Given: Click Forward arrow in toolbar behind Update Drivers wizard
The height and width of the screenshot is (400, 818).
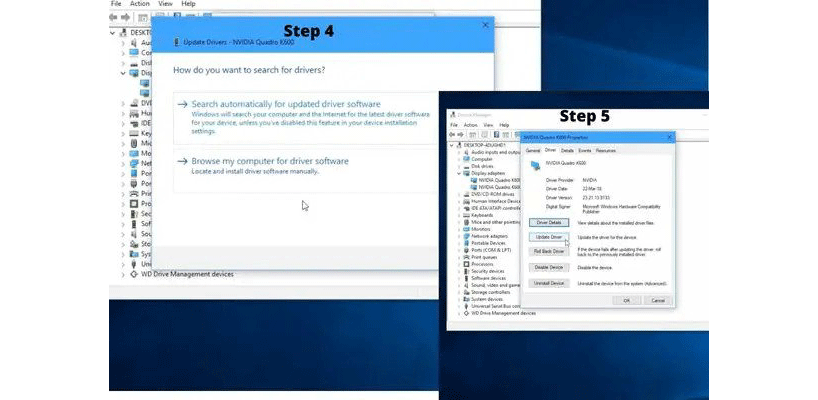Looking at the screenshot, I should (125, 17).
